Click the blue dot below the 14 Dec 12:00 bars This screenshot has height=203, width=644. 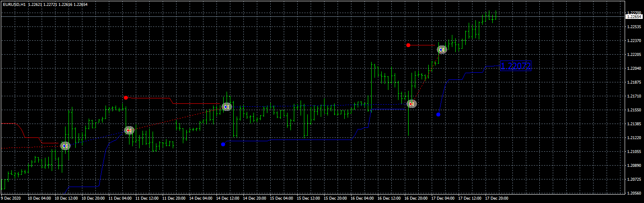pos(223,144)
